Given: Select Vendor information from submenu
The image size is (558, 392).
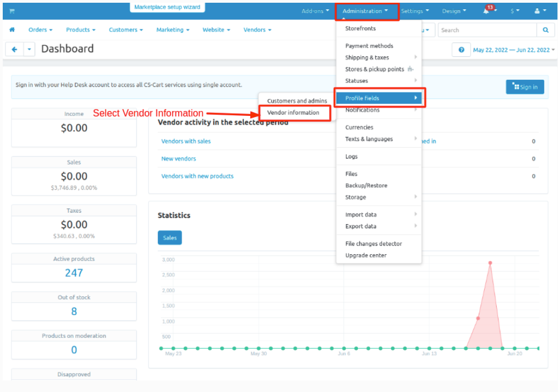Looking at the screenshot, I should tap(293, 113).
